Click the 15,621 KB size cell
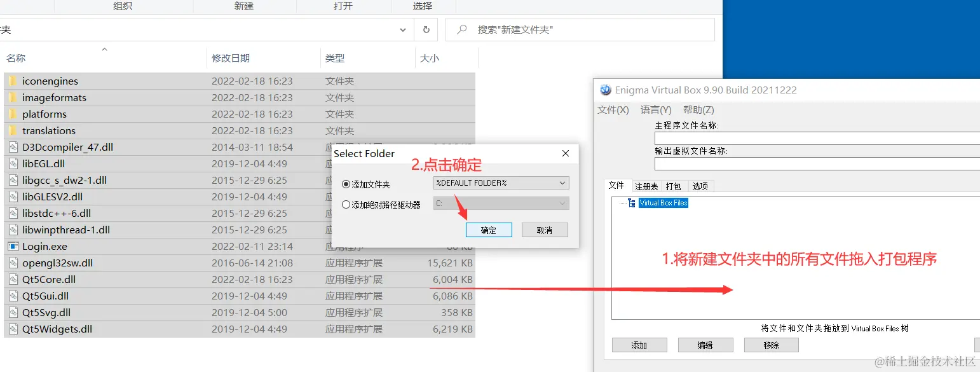This screenshot has height=372, width=980. point(450,263)
